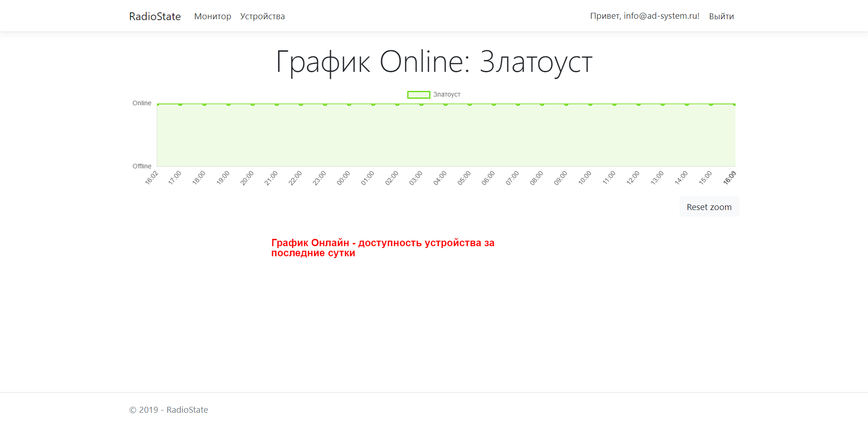Screen dimensions: 868x426
Task: Click the Златоуст legend label text
Action: click(x=447, y=95)
